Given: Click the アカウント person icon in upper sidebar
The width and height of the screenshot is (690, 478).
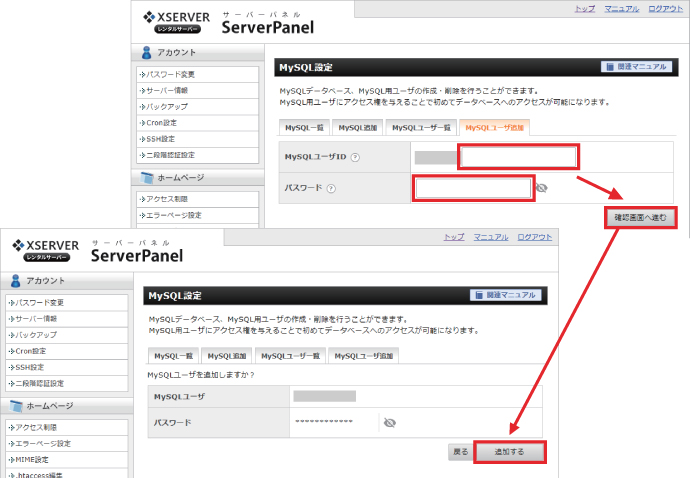Looking at the screenshot, I should coord(146,52).
